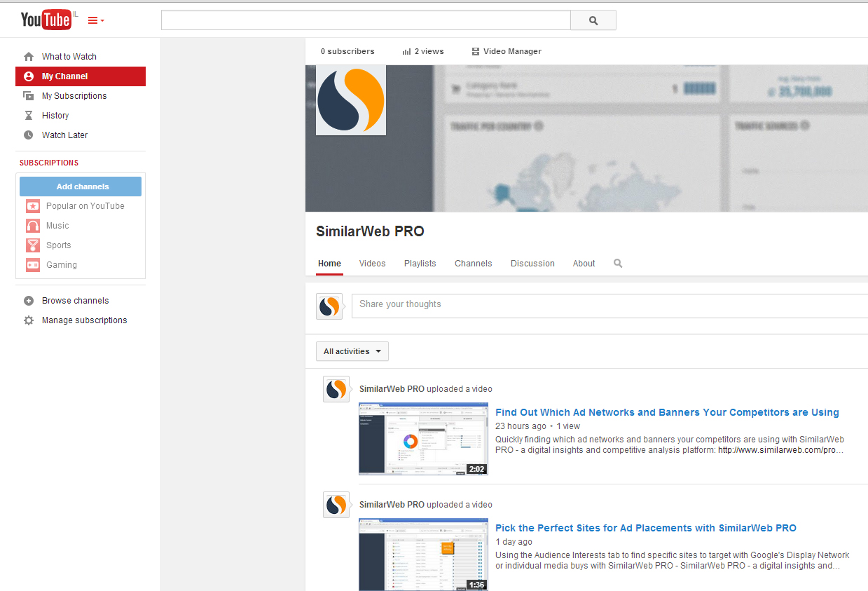868x591 pixels.
Task: Open Manage subscriptions gear icon
Action: click(29, 320)
